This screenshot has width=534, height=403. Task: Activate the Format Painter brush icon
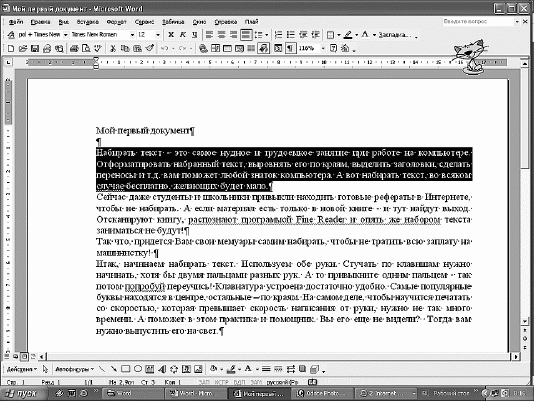click(x=150, y=48)
